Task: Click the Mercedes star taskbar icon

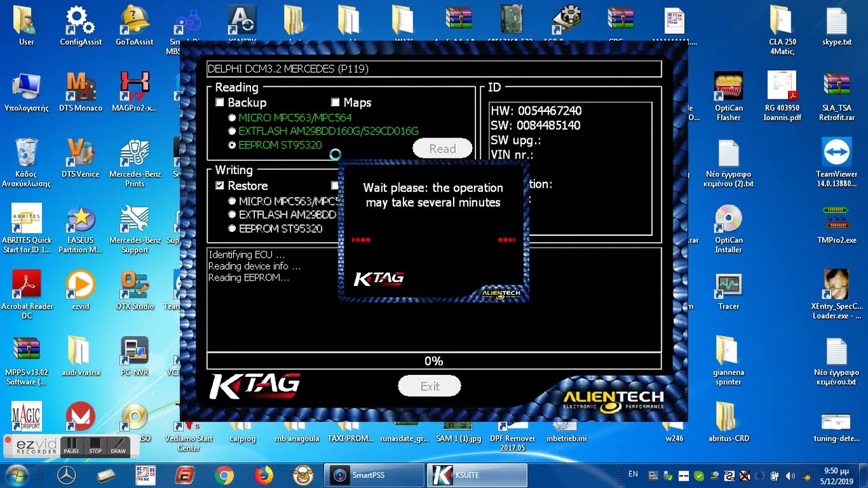Action: 66,475
